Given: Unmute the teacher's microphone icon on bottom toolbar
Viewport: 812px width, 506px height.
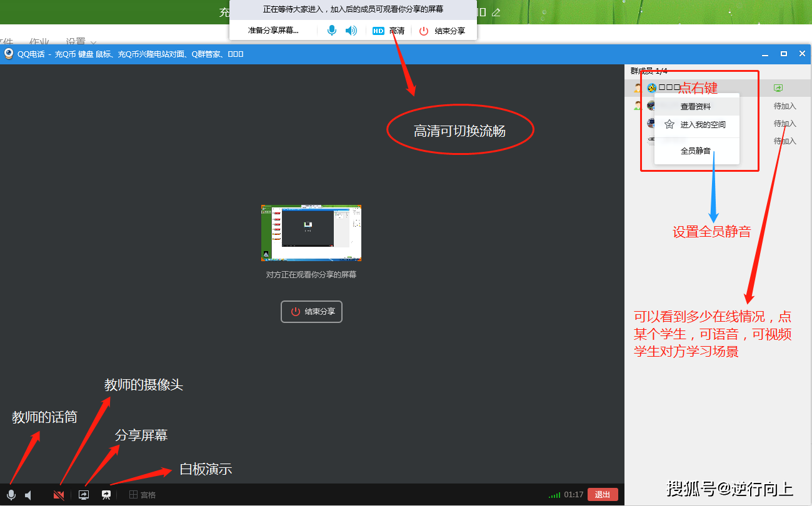Looking at the screenshot, I should (x=11, y=494).
